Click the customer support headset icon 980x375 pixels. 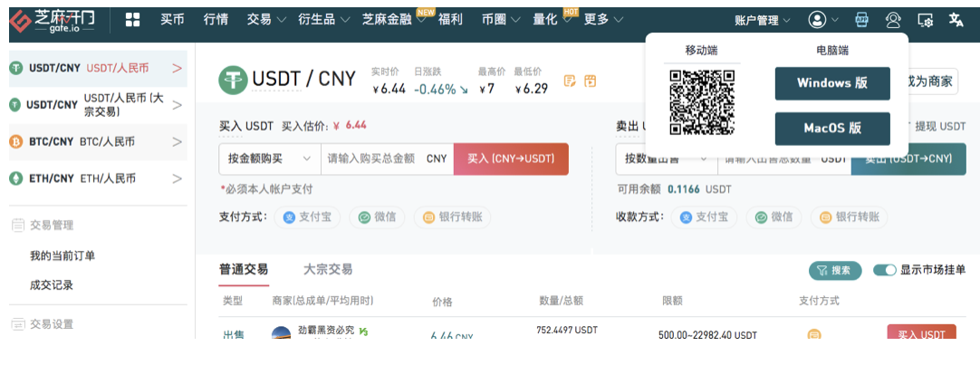[893, 20]
